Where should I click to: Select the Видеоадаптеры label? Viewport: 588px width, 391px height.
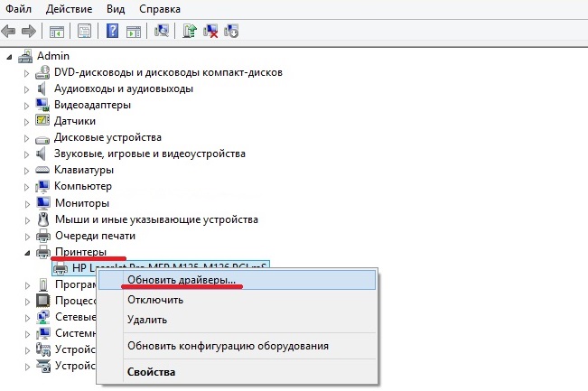coord(92,105)
